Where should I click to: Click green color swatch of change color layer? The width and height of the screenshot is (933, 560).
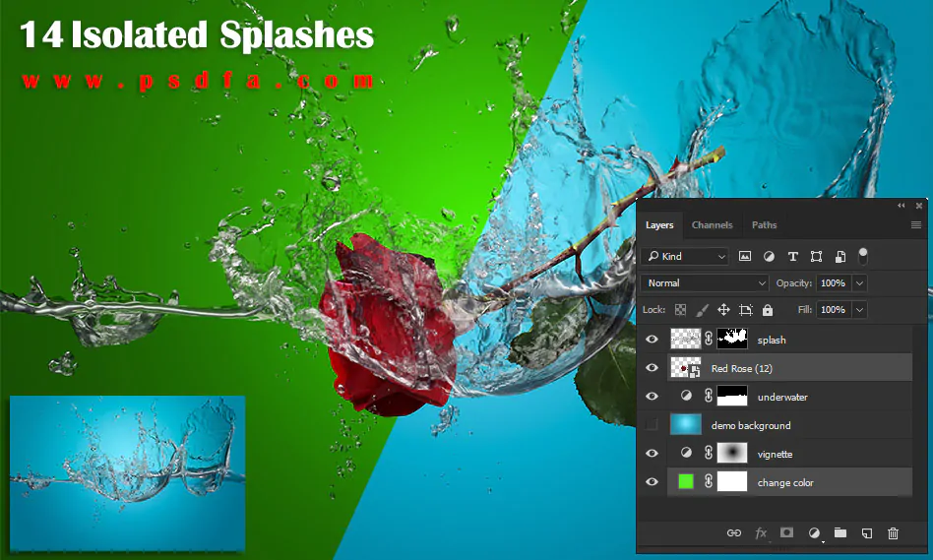(686, 481)
